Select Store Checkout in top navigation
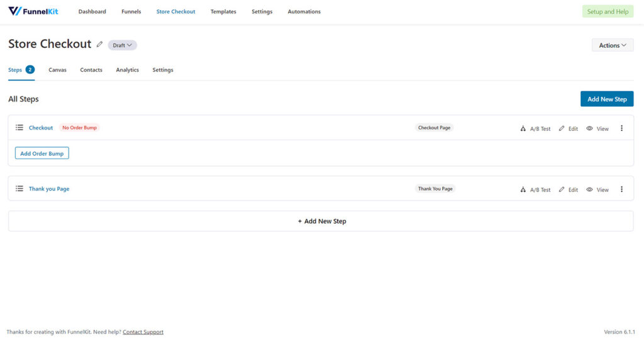This screenshot has width=644, height=340. click(176, 11)
